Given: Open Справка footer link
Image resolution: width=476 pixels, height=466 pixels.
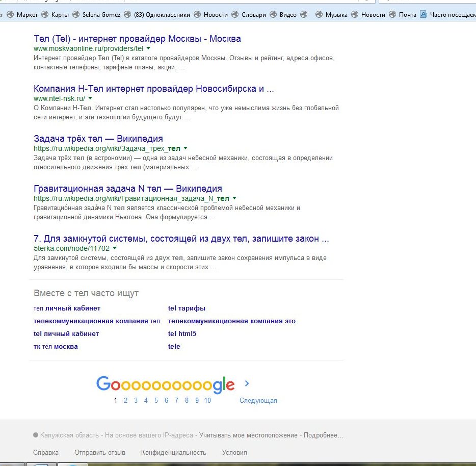Looking at the screenshot, I should pos(46,452).
